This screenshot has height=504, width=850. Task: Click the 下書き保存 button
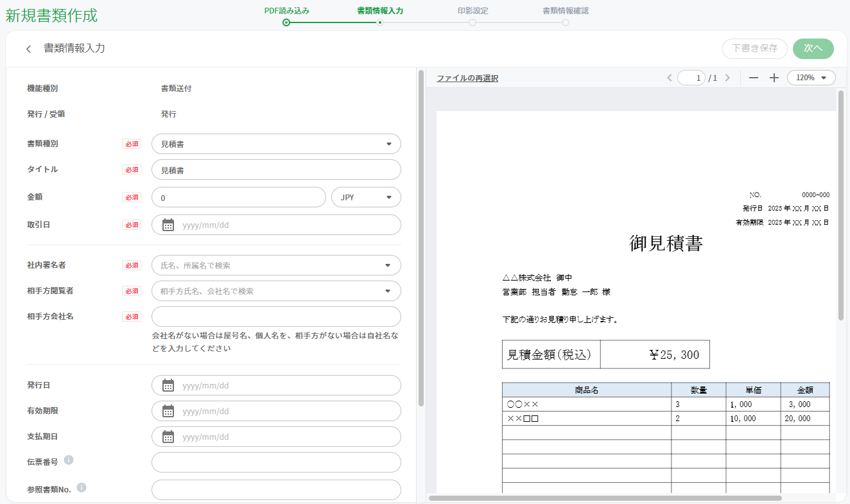coord(755,49)
